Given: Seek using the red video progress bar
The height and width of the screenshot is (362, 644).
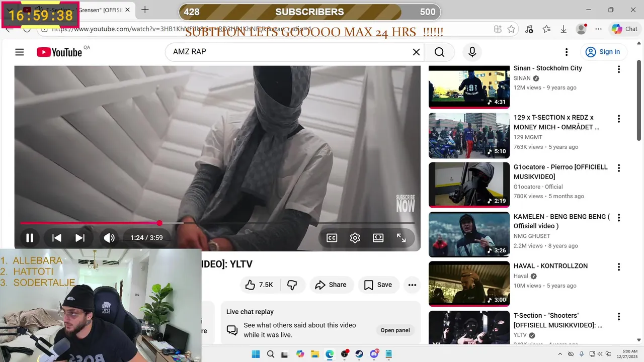Looking at the screenshot, I should pyautogui.click(x=217, y=223).
